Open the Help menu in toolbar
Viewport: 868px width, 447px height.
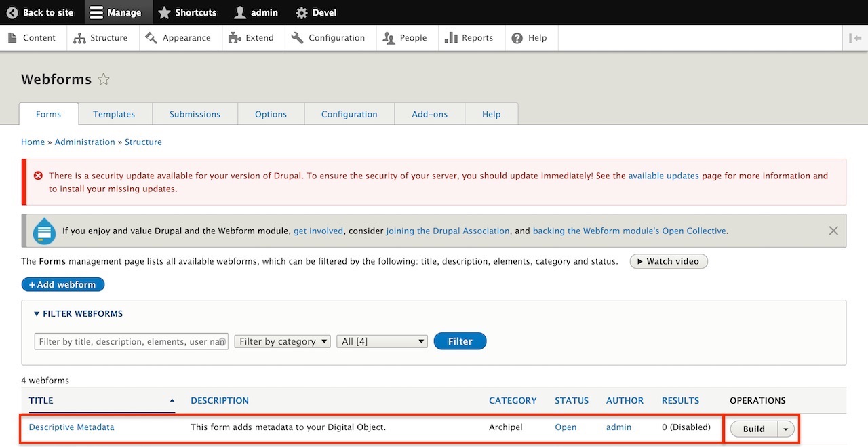click(529, 38)
